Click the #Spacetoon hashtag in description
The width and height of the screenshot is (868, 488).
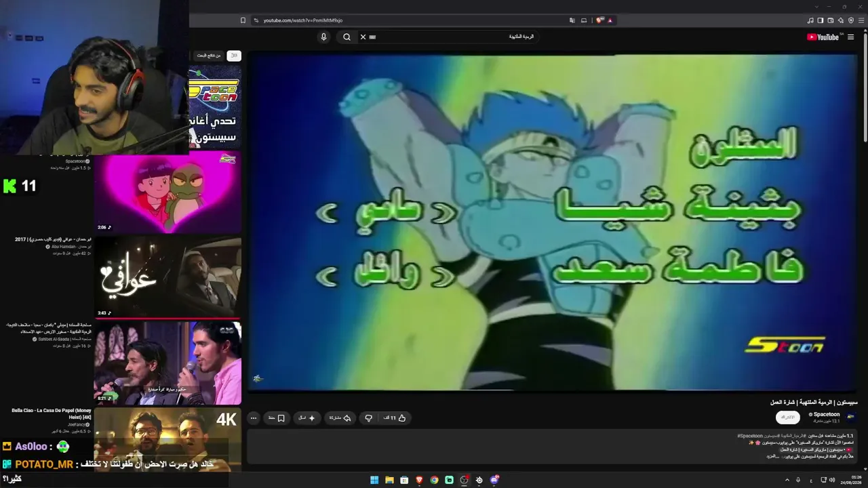[x=751, y=436]
